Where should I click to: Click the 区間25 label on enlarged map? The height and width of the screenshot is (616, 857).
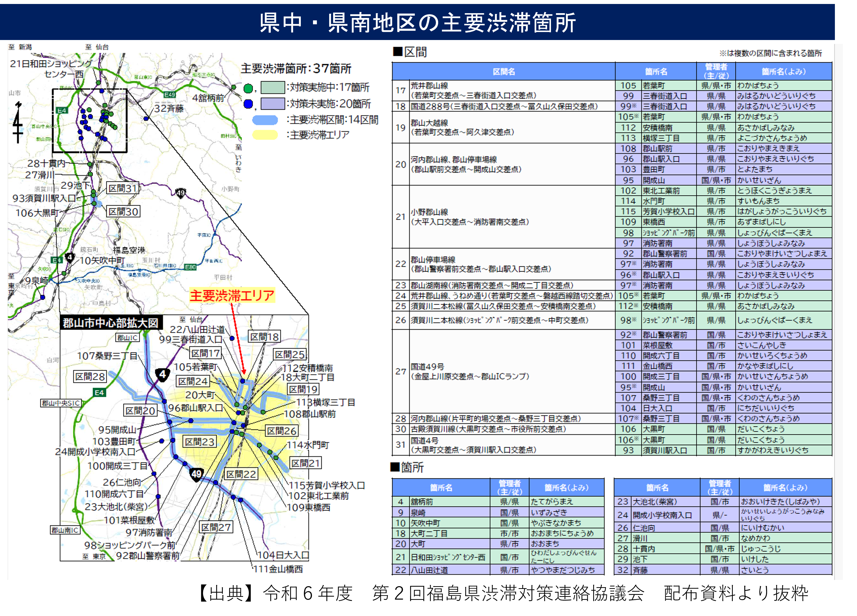click(x=290, y=355)
